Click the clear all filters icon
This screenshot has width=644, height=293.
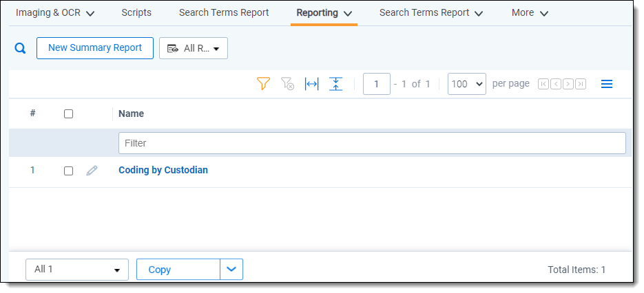(288, 84)
